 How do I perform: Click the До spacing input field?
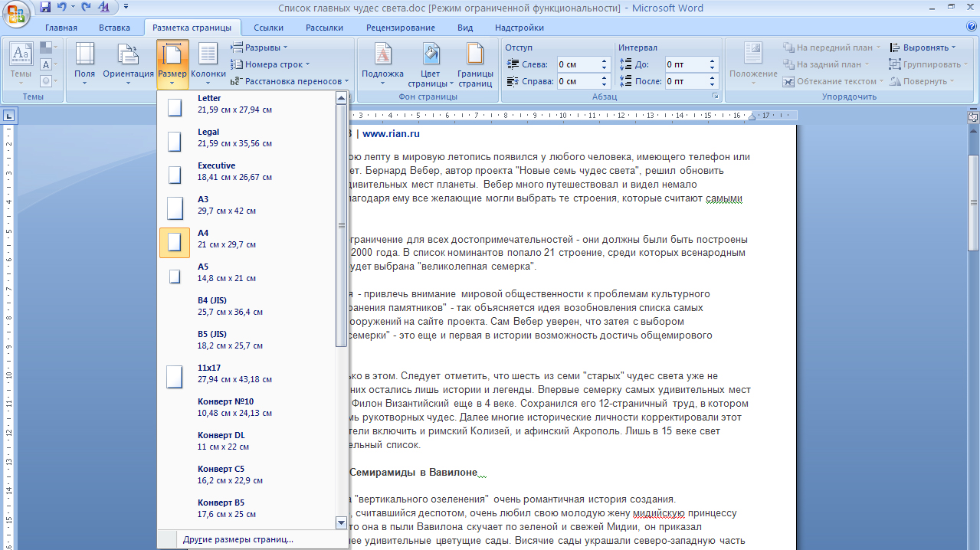click(x=686, y=64)
